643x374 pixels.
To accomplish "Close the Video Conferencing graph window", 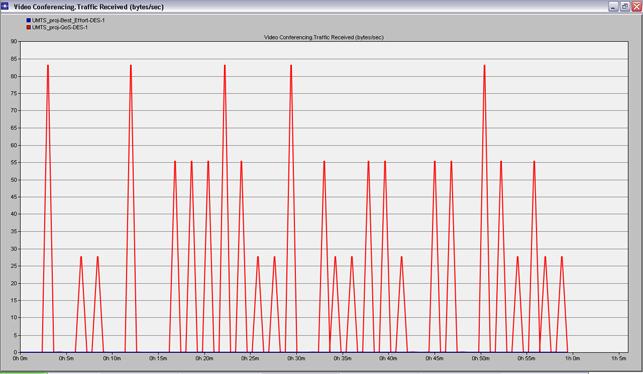I will [x=636, y=7].
